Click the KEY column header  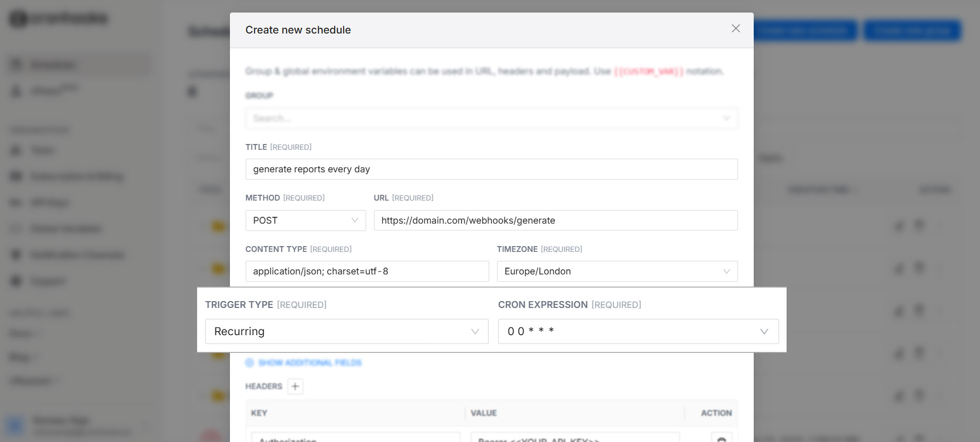pyautogui.click(x=259, y=413)
